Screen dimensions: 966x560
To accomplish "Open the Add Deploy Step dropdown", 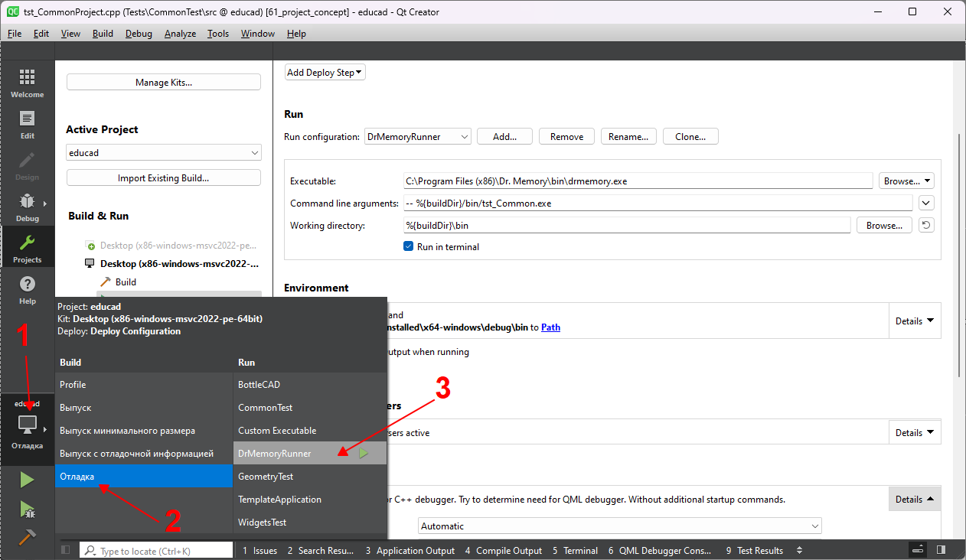I will coord(325,73).
